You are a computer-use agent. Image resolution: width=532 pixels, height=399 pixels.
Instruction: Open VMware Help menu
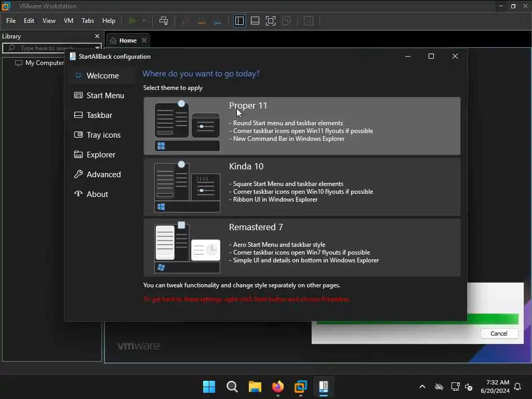(x=109, y=21)
